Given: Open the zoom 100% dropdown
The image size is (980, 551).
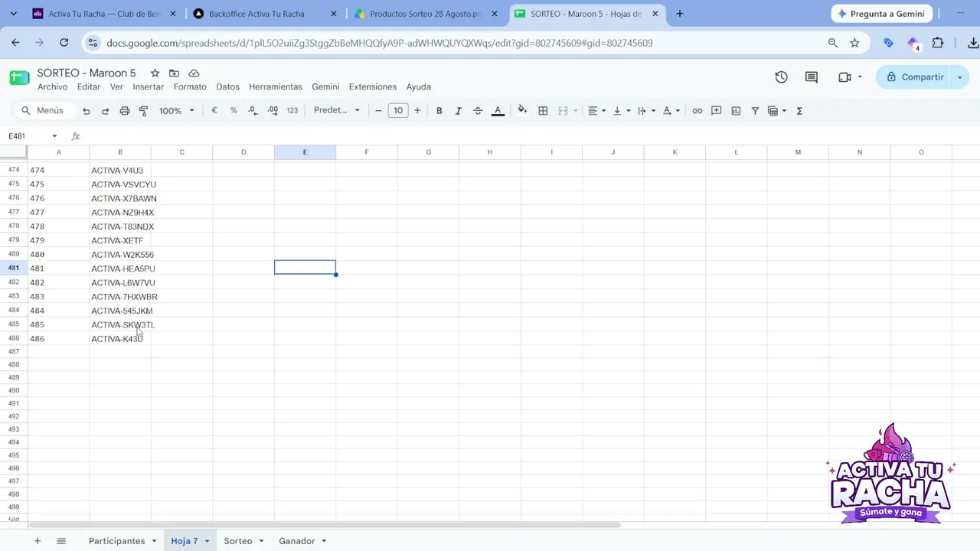Looking at the screenshot, I should (177, 111).
